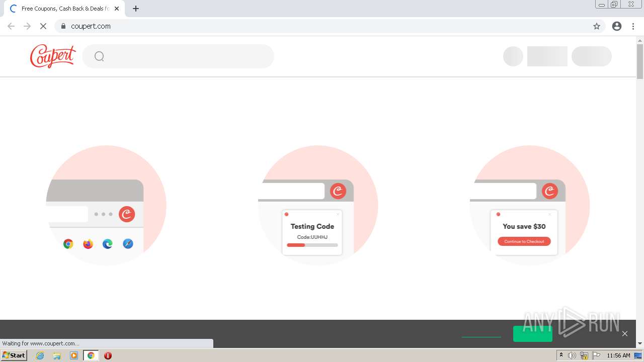This screenshot has height=362, width=644.
Task: Click Chrome icon in first illustration
Action: point(68,244)
